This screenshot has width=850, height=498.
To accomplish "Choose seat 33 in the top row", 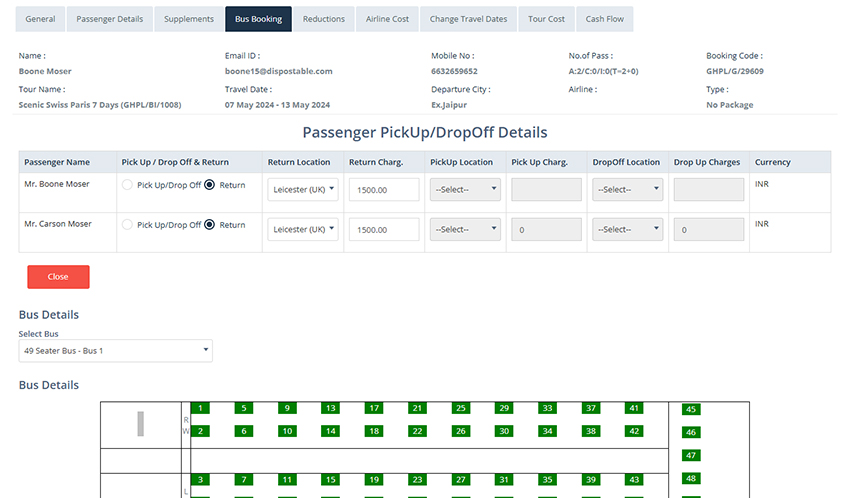I will click(x=547, y=408).
